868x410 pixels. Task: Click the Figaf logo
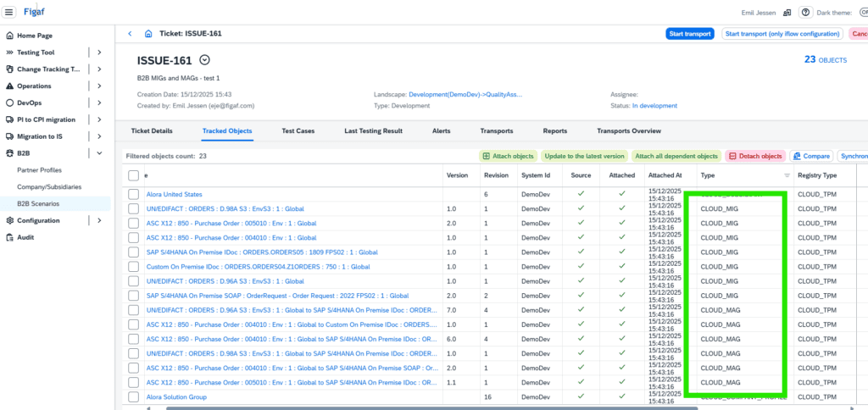34,12
